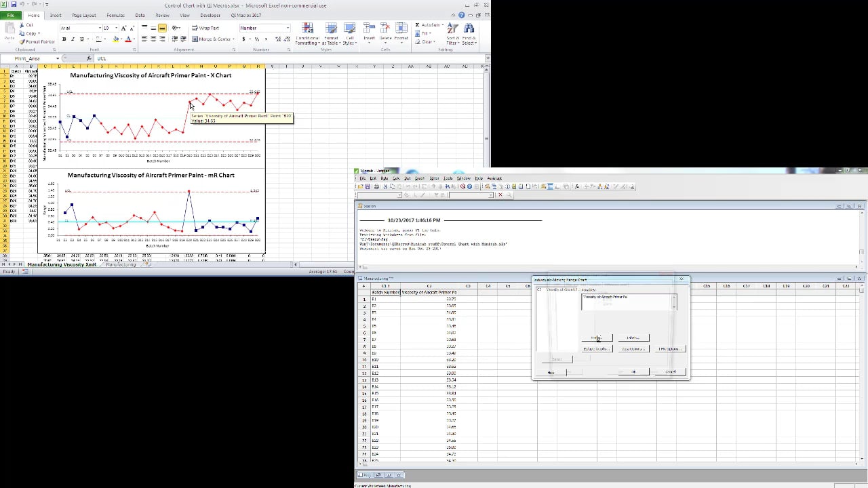Image resolution: width=868 pixels, height=488 pixels.
Task: Click the Fill Color swatch in Excel ribbon
Action: click(x=116, y=39)
